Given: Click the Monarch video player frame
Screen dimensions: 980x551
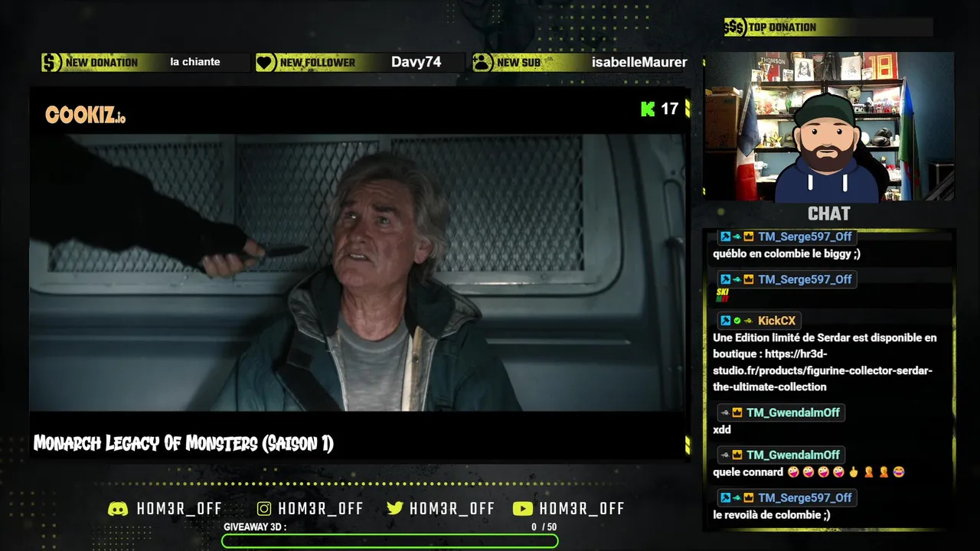Looking at the screenshot, I should 357,272.
